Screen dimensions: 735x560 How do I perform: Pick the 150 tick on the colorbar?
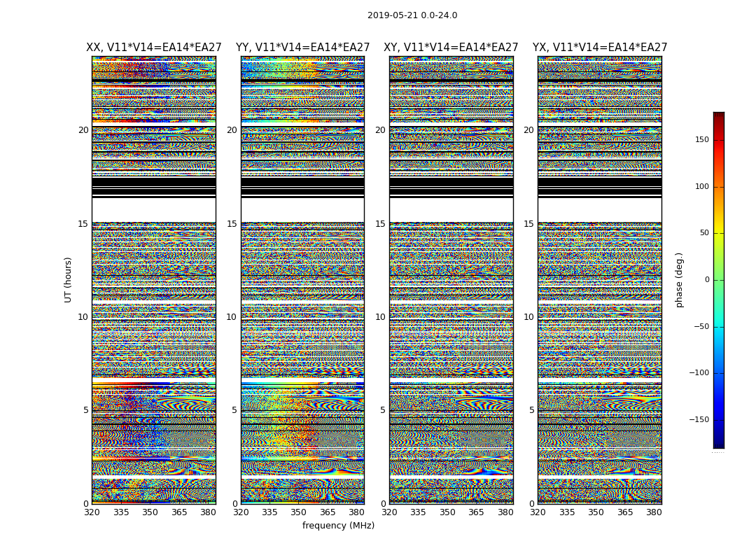click(702, 139)
